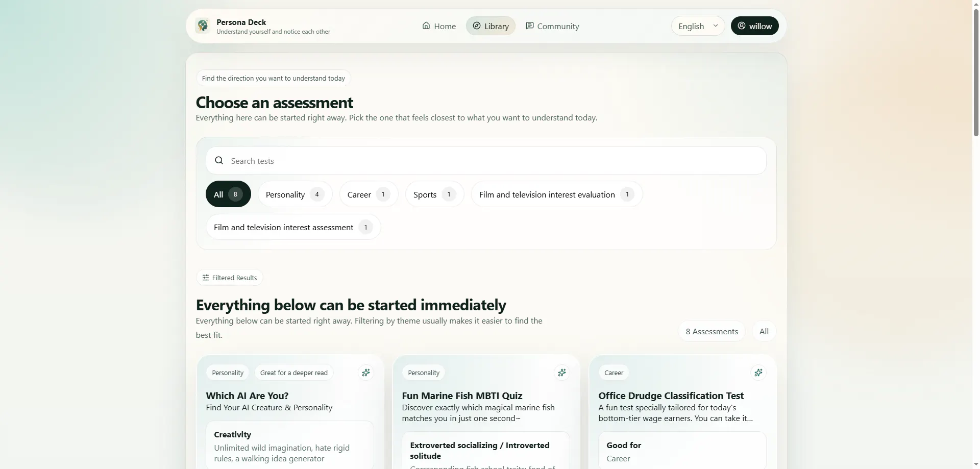Click Career tag on Office Drudge card
Image resolution: width=980 pixels, height=469 pixels.
(614, 373)
